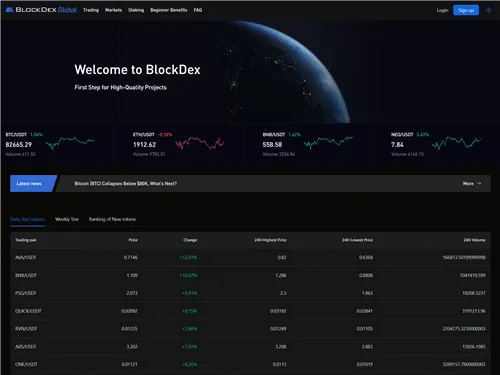Image resolution: width=500 pixels, height=375 pixels.
Task: Click the BlockDex Global logo
Action: coord(41,10)
